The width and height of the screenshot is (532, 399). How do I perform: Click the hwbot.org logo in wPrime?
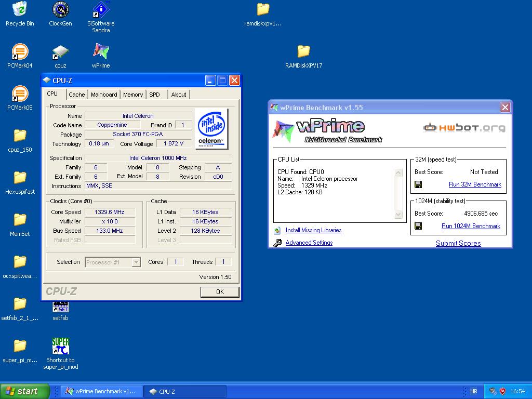click(x=464, y=128)
